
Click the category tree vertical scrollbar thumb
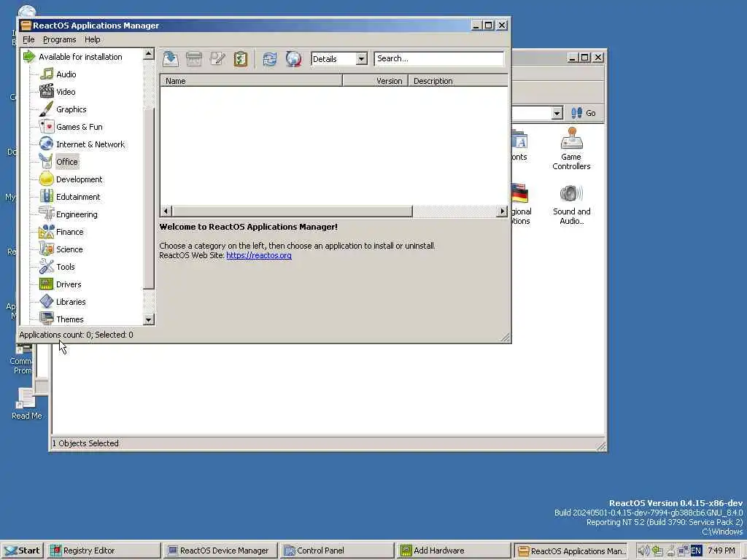click(149, 198)
